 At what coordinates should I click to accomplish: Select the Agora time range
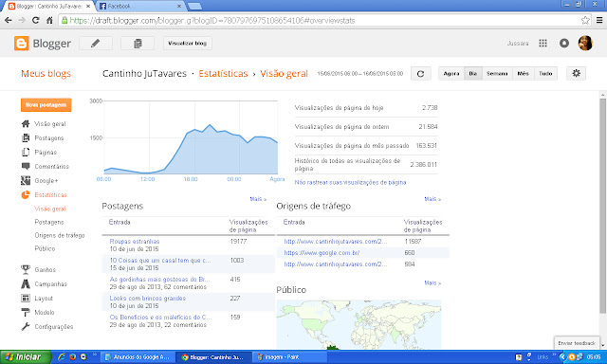pos(451,74)
